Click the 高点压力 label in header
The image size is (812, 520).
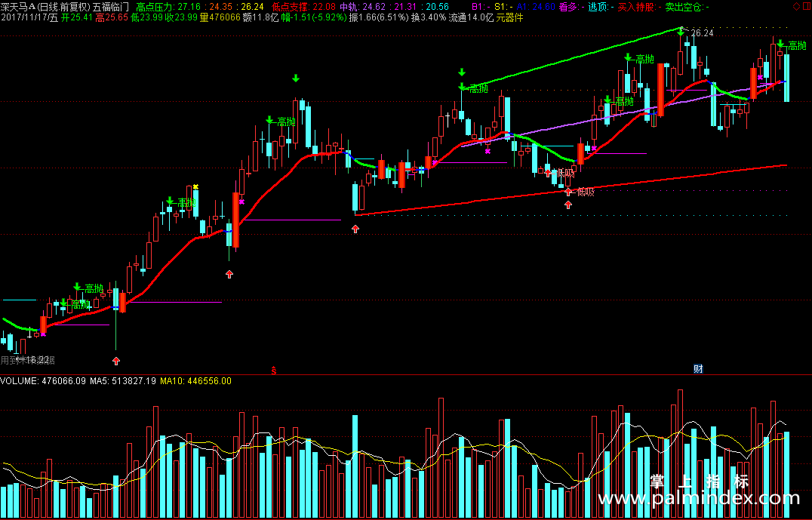click(x=155, y=7)
